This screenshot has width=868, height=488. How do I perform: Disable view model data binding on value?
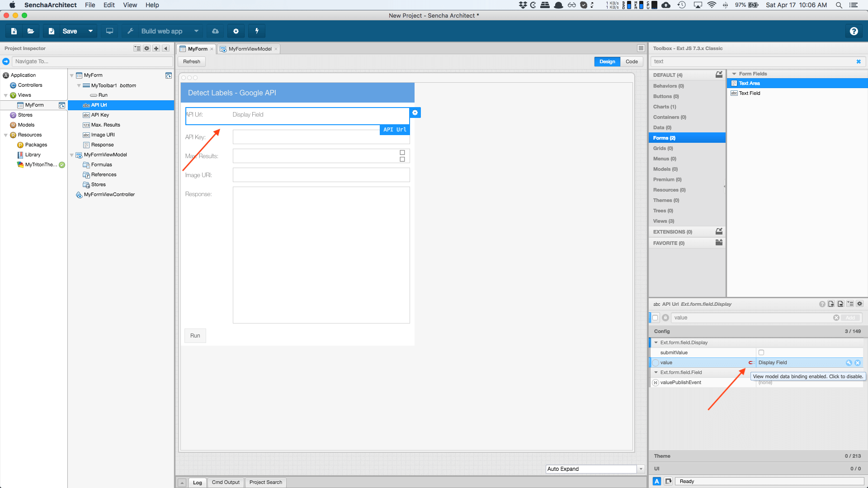(x=751, y=362)
